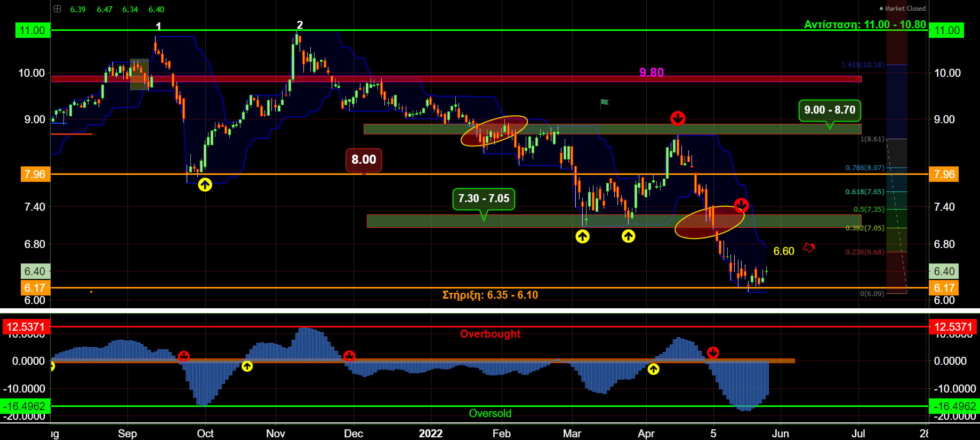
Task: Select the red down-arrow beside the May ellipse
Action: pos(741,205)
